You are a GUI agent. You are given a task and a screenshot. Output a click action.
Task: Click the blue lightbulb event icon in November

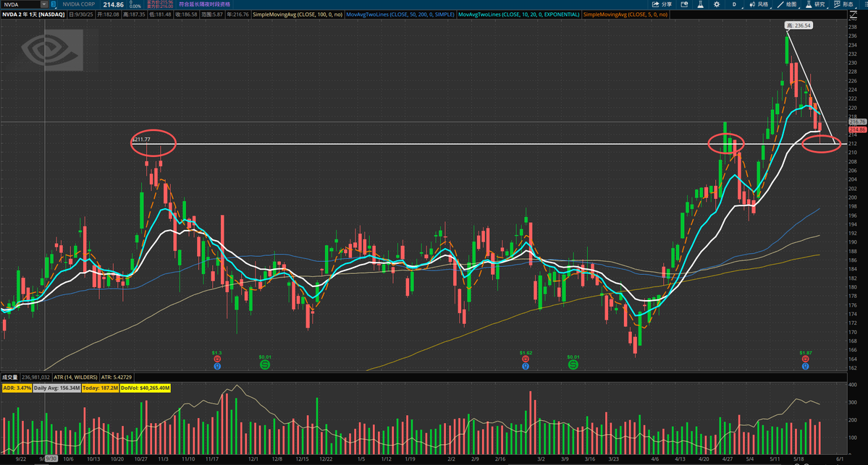pyautogui.click(x=217, y=366)
